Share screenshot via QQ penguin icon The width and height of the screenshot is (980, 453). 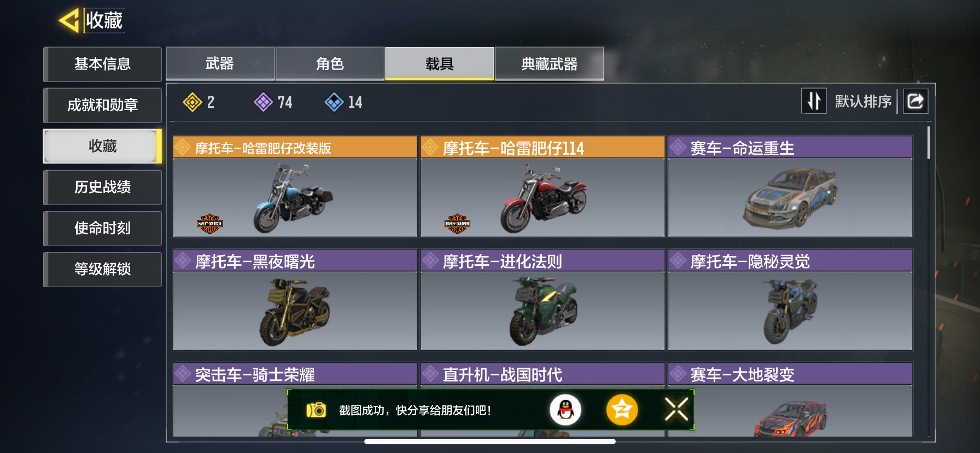pyautogui.click(x=565, y=410)
